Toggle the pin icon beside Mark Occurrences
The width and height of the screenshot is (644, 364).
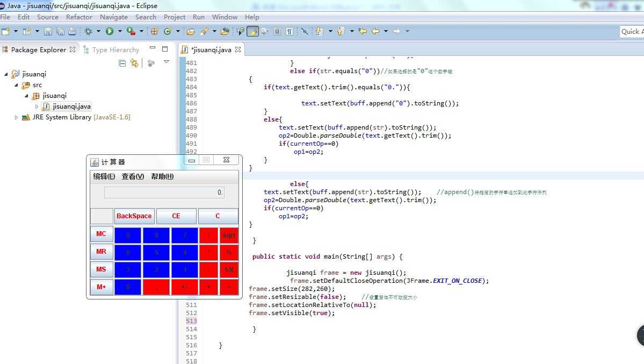(265, 31)
